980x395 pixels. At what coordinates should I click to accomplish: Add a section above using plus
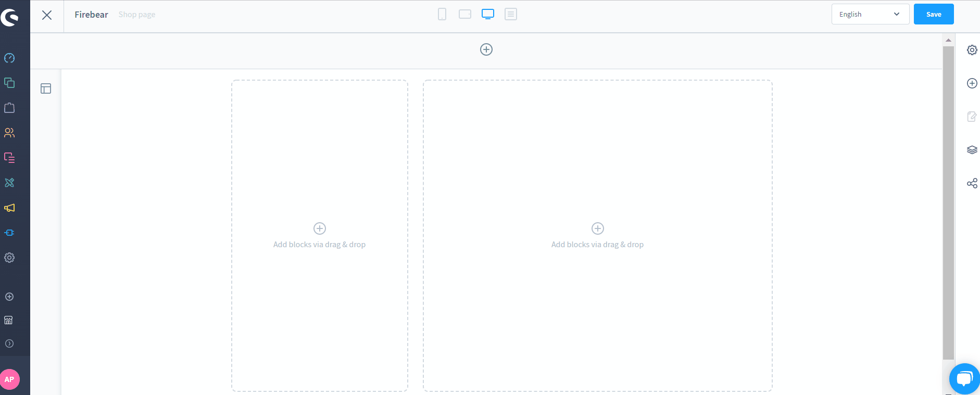[486, 49]
